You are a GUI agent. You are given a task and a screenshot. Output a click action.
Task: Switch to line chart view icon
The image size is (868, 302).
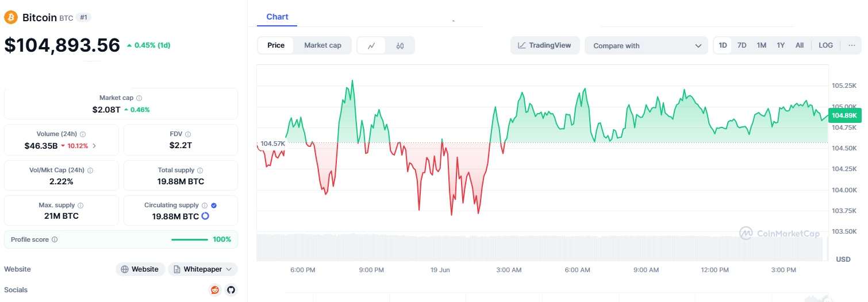click(372, 46)
